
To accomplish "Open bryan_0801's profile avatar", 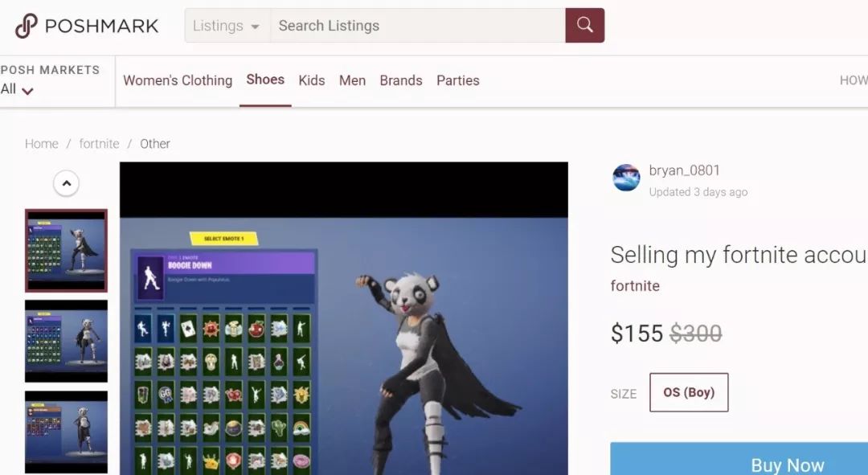I will (626, 178).
